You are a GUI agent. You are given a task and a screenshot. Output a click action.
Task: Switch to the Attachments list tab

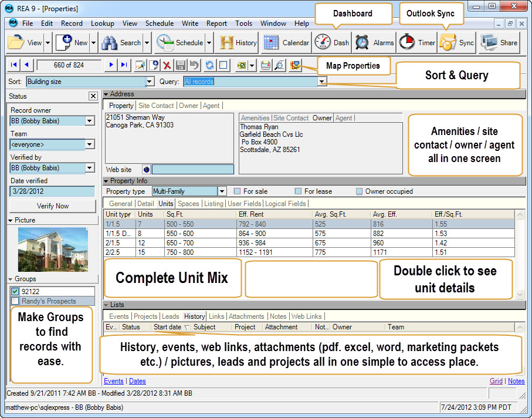click(x=246, y=316)
